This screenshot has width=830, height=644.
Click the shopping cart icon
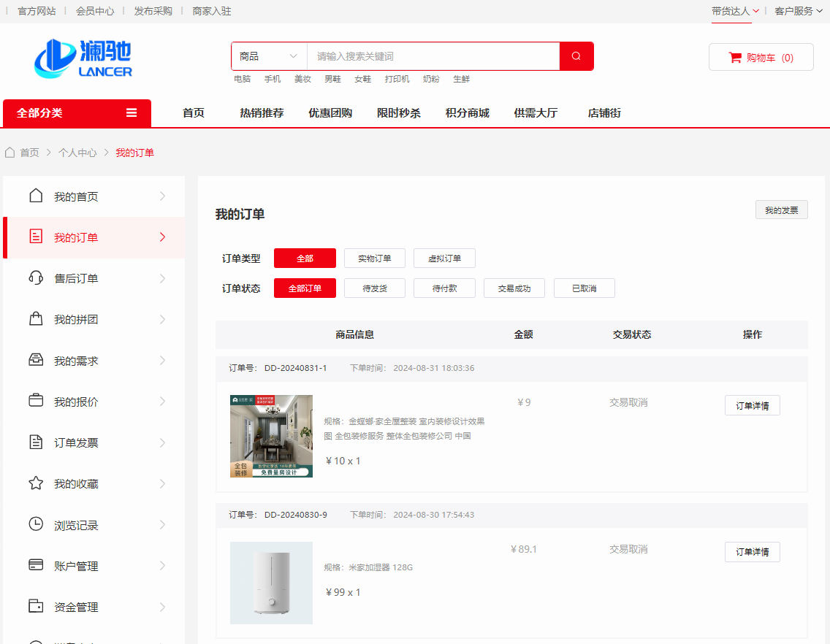pos(735,58)
